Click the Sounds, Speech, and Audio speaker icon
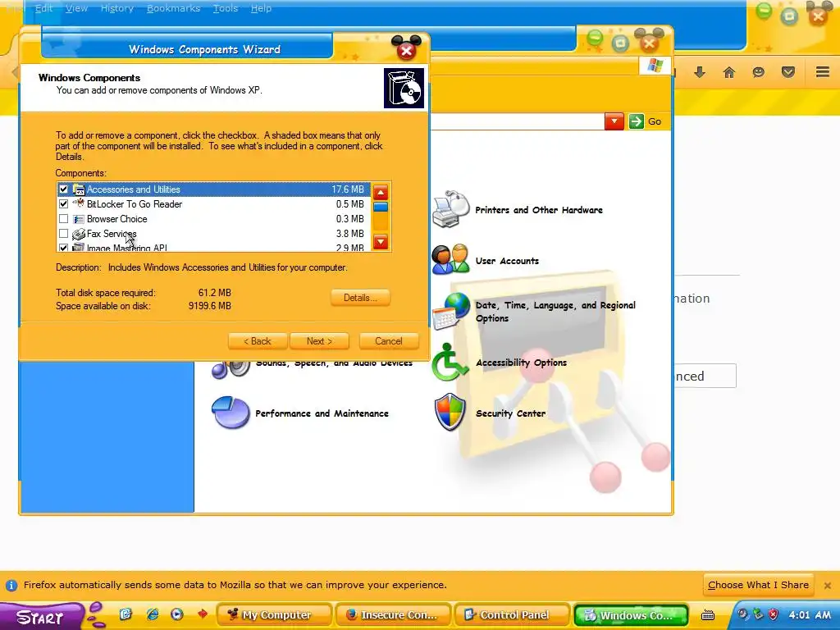 click(x=231, y=368)
